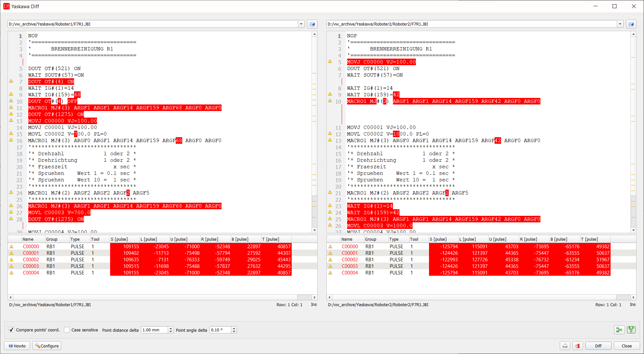This screenshot has height=354, width=644.
Task: Click the print icon button
Action: 565,346
